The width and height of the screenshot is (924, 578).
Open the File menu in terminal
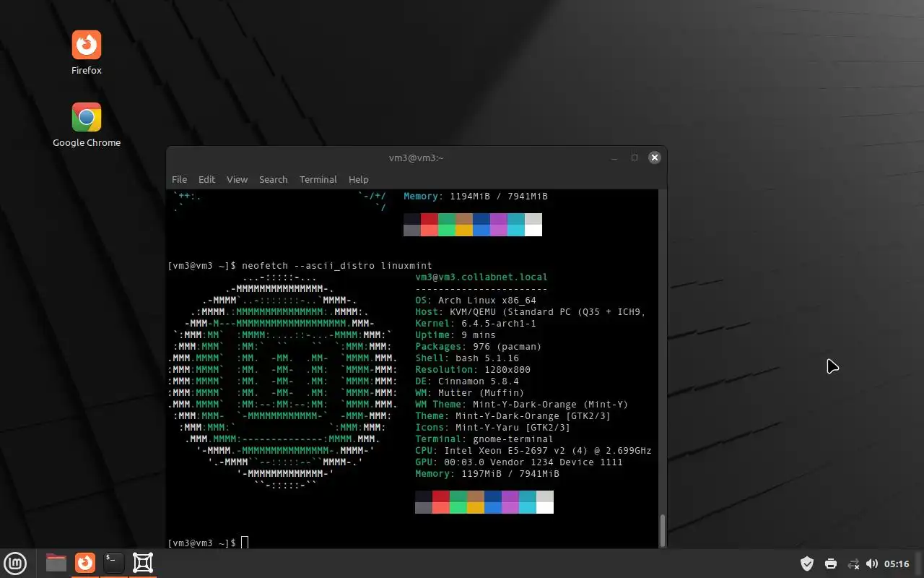[x=179, y=179]
